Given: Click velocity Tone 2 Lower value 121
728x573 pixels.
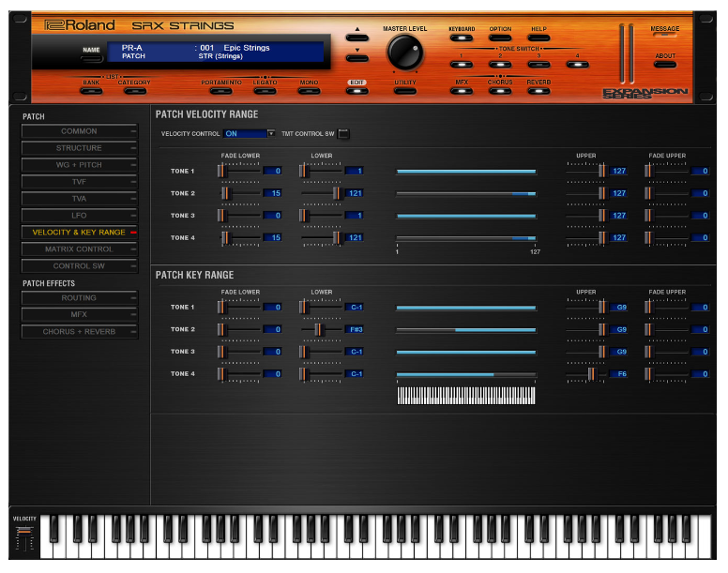Looking at the screenshot, I should [x=355, y=193].
